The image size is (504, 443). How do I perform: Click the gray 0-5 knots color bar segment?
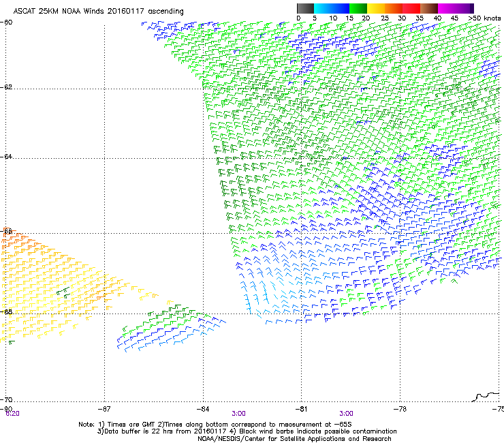(x=305, y=8)
